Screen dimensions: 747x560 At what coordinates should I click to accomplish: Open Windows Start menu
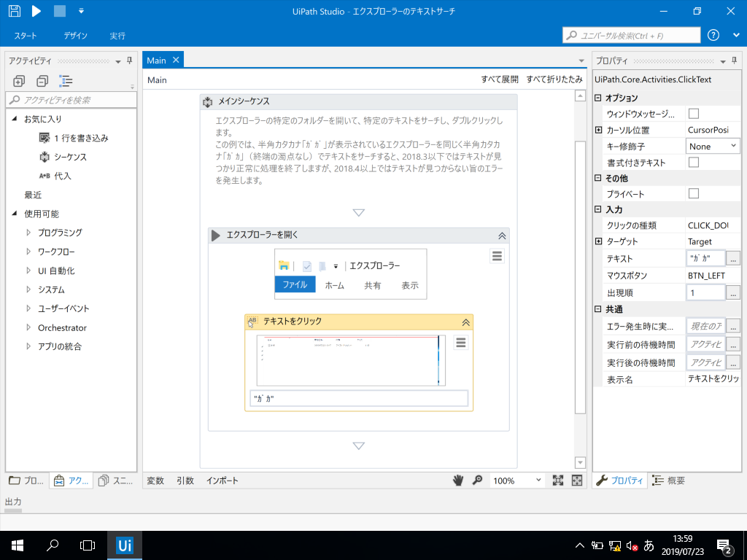[x=18, y=545]
